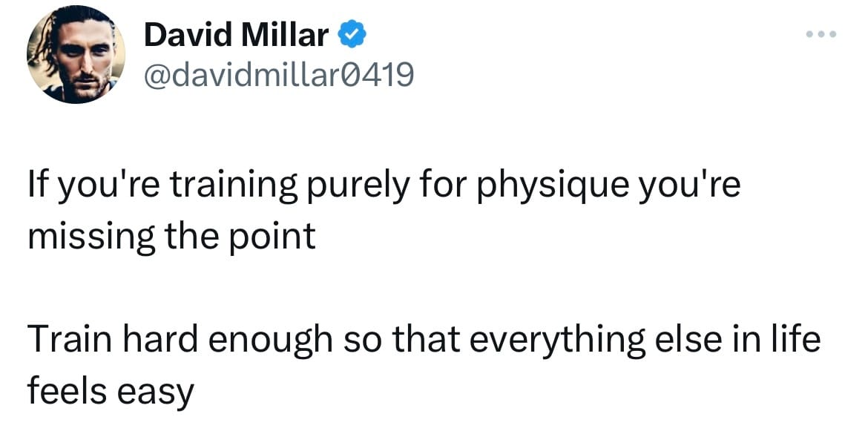This screenshot has width=868, height=434.
Task: Open David Millar's profile picture
Action: 76,54
